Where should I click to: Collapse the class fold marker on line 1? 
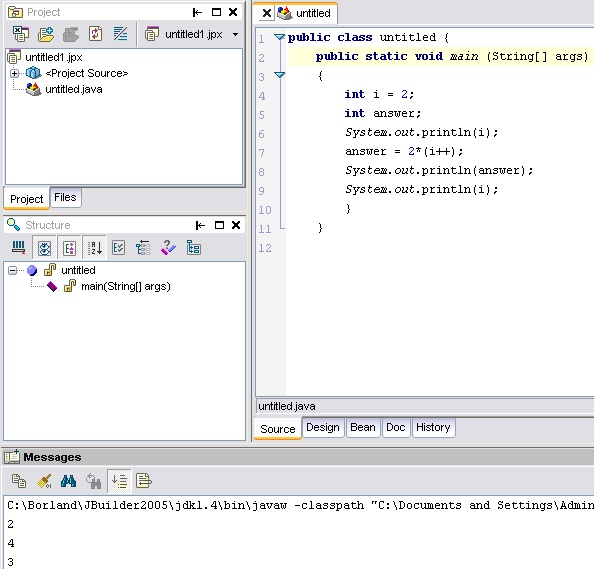(x=280, y=37)
